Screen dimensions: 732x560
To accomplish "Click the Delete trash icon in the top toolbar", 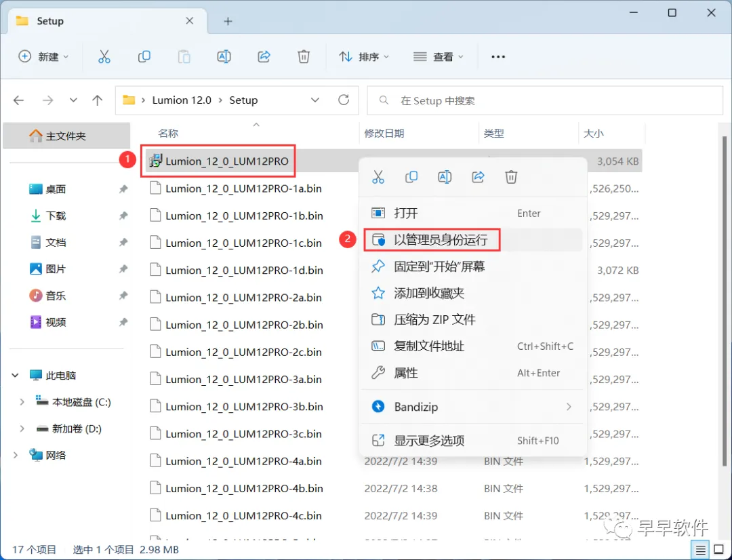I will tap(304, 57).
